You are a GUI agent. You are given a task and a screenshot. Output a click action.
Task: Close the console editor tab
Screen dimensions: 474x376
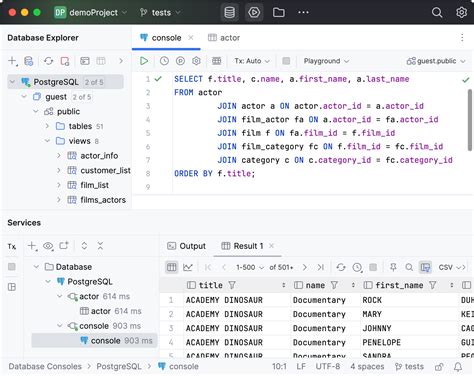pyautogui.click(x=191, y=38)
